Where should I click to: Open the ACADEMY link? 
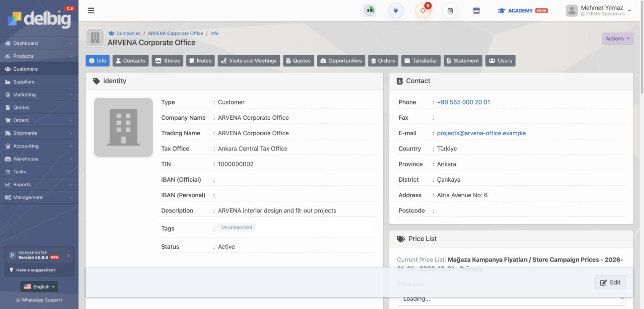click(x=523, y=11)
